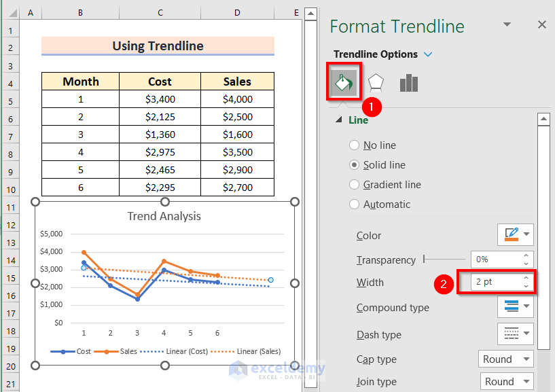Click the Trend Analysis chart title

164,217
